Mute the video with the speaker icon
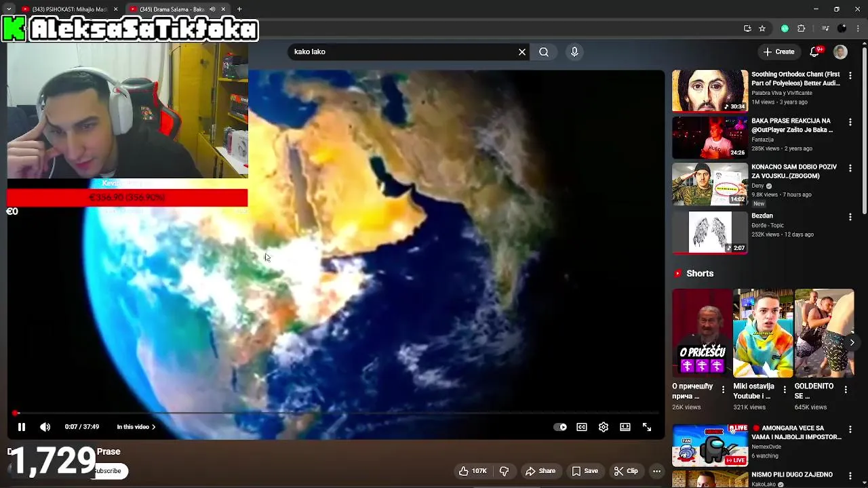 pyautogui.click(x=45, y=427)
